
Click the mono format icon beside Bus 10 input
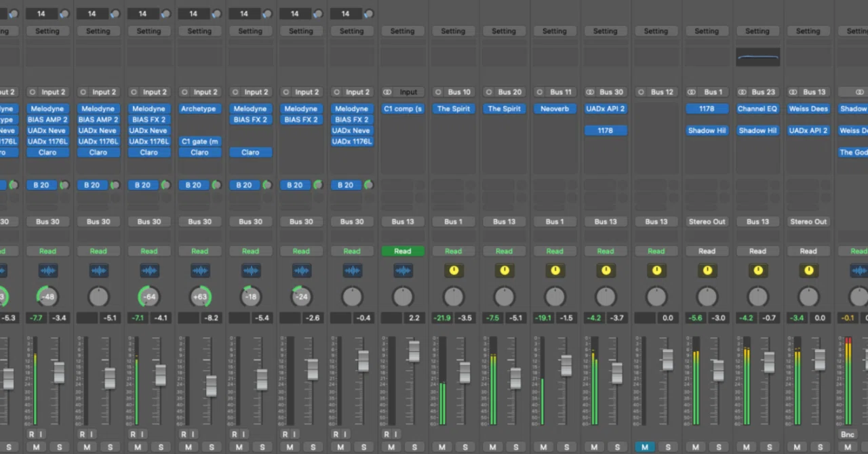click(x=438, y=92)
